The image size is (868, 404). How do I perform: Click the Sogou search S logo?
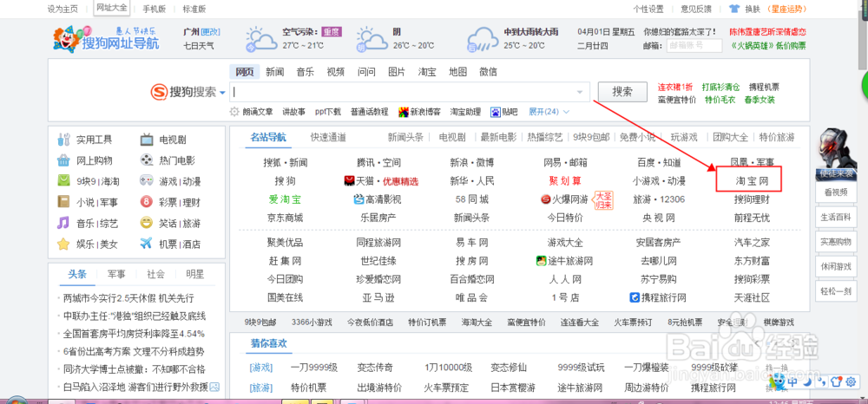click(159, 92)
